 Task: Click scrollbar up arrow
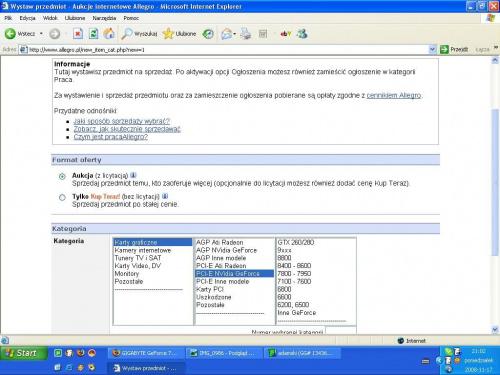[x=495, y=60]
